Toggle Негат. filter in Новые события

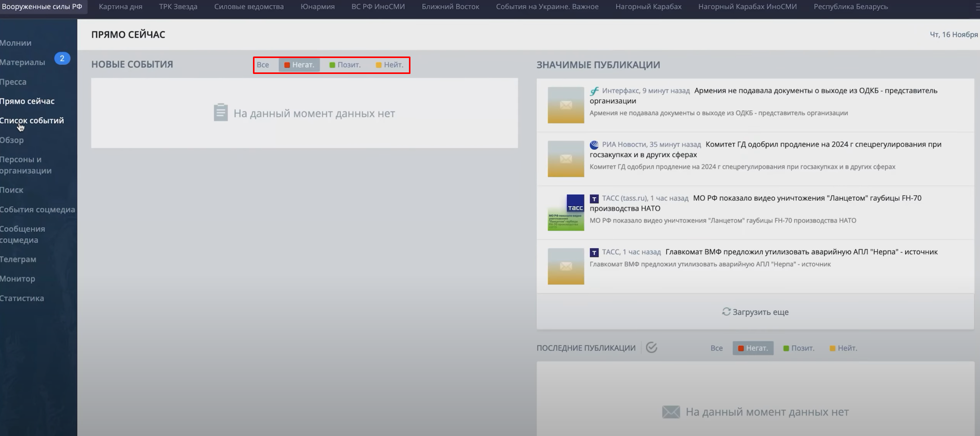click(299, 65)
